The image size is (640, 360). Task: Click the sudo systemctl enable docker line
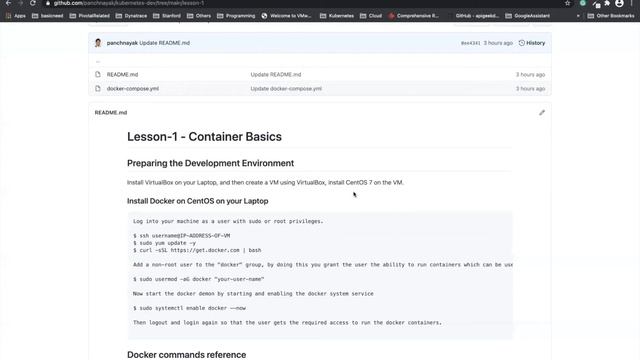tap(189, 308)
